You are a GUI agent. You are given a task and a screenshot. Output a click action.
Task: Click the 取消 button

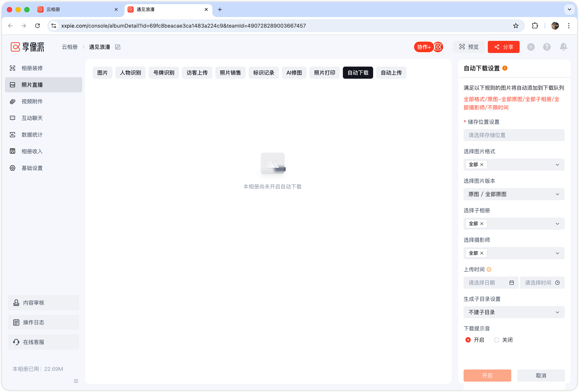541,375
